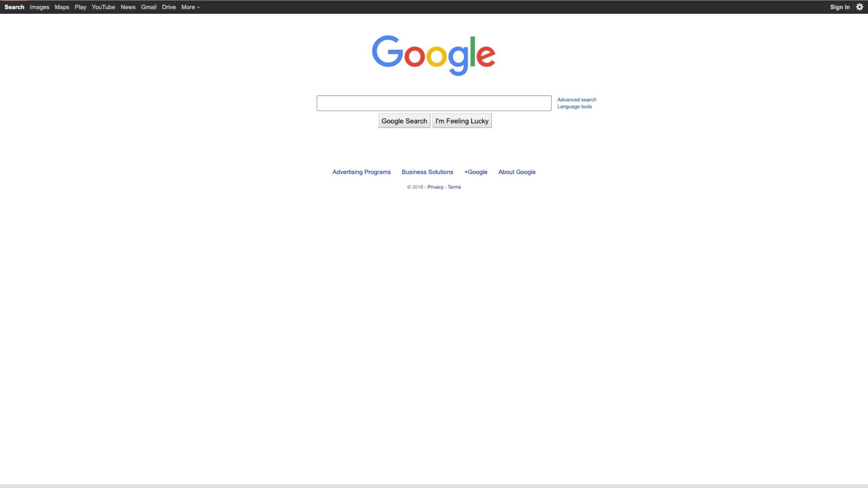The image size is (868, 488).
Task: Click the I'm Feeling Lucky button
Action: [462, 121]
